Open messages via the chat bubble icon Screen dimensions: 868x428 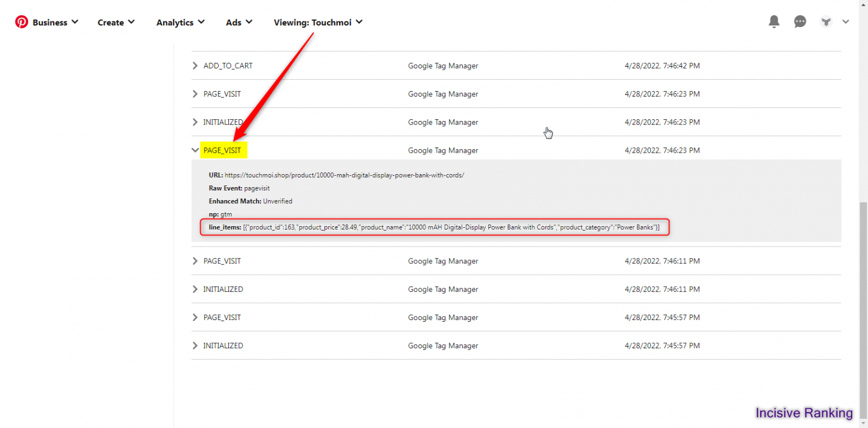[x=800, y=21]
